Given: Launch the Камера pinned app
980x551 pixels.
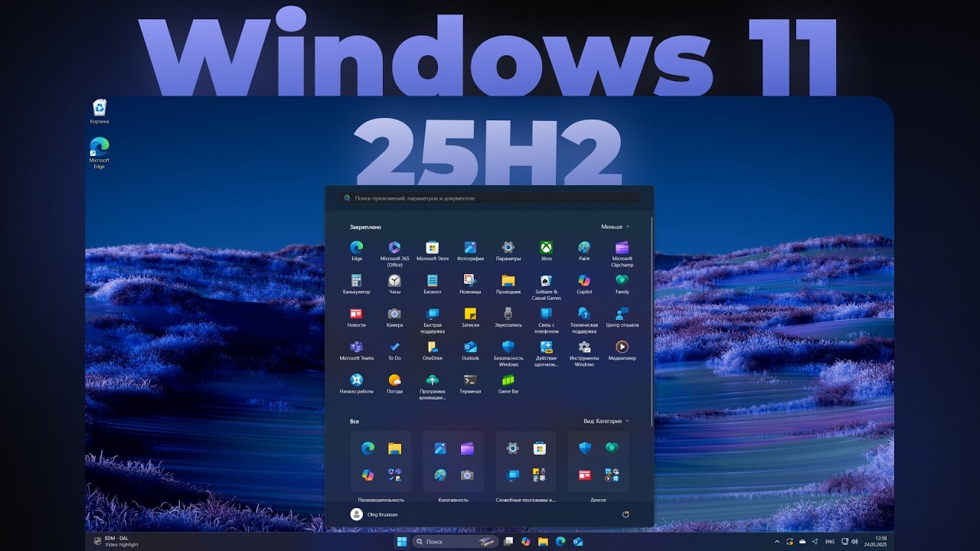Looking at the screenshot, I should coord(394,318).
